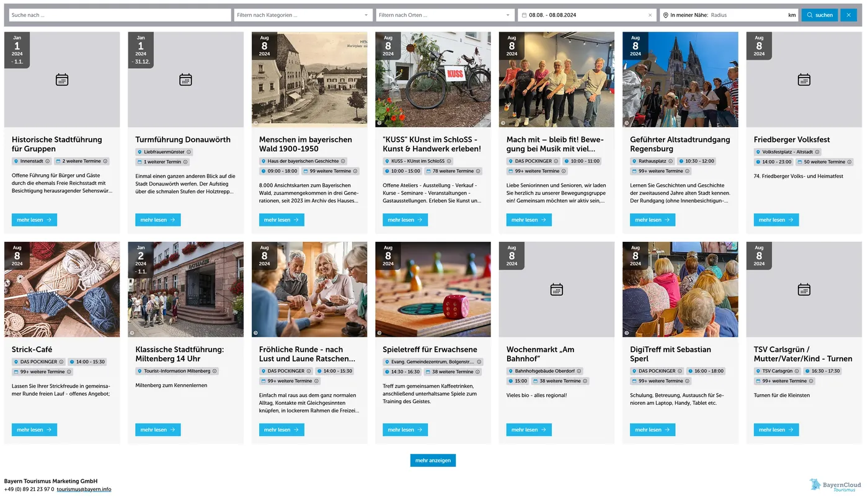Open tourismus@bayern.info email link
This screenshot has height=501, width=868.
(84, 489)
